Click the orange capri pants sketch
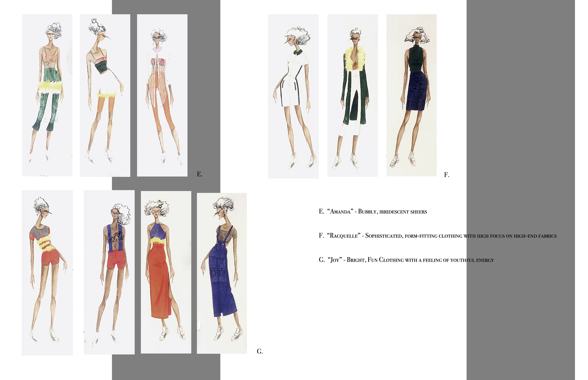588x380 pixels. 162,95
